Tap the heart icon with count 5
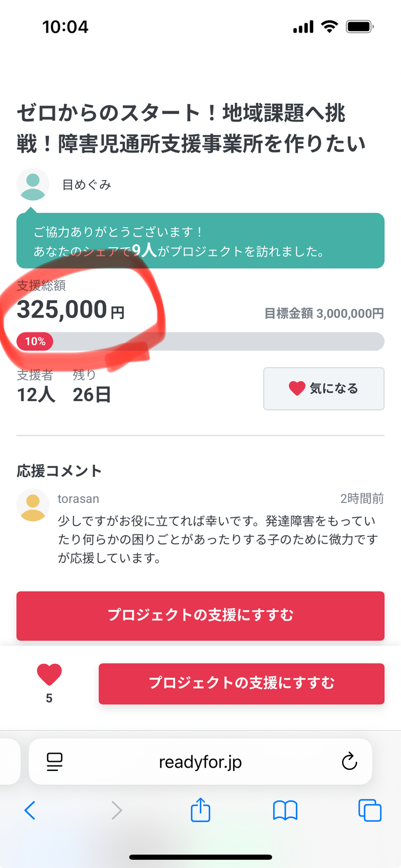The width and height of the screenshot is (401, 868). click(49, 675)
